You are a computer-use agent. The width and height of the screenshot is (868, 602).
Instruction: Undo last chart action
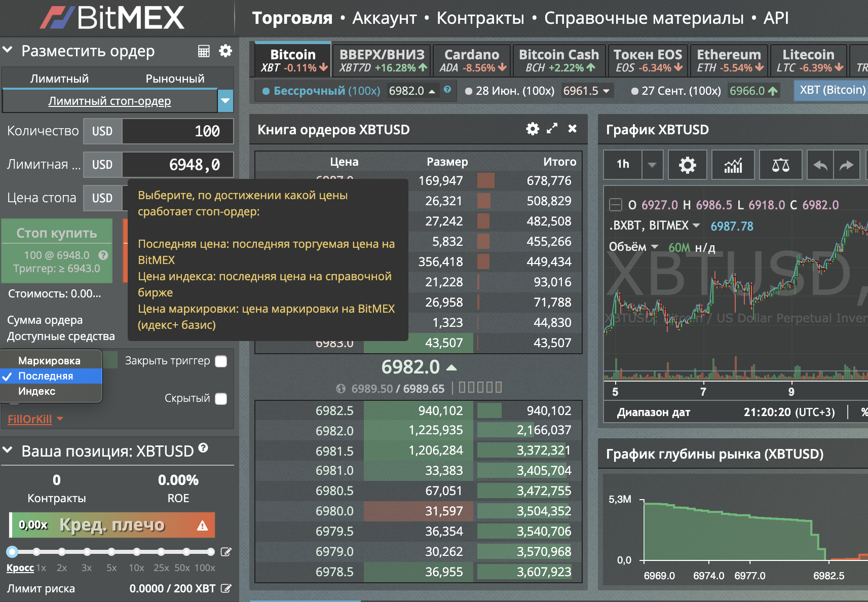click(820, 165)
